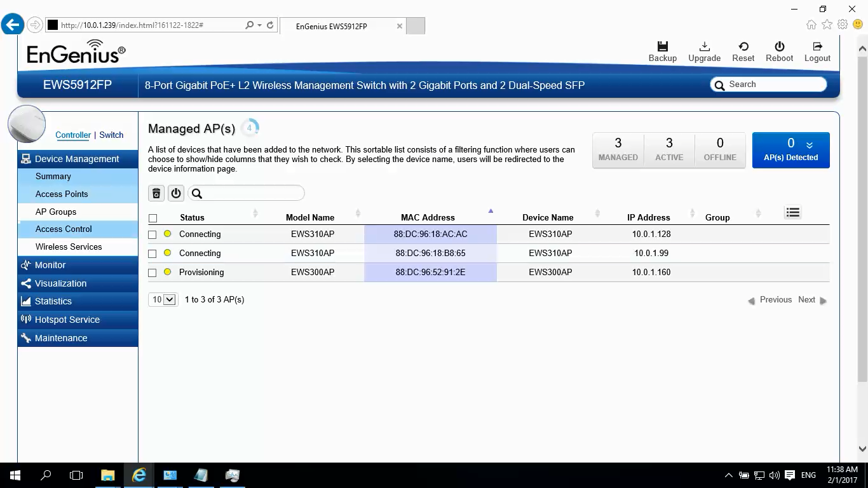Click the OFFLINE count tile
868x488 pixels.
coord(720,150)
